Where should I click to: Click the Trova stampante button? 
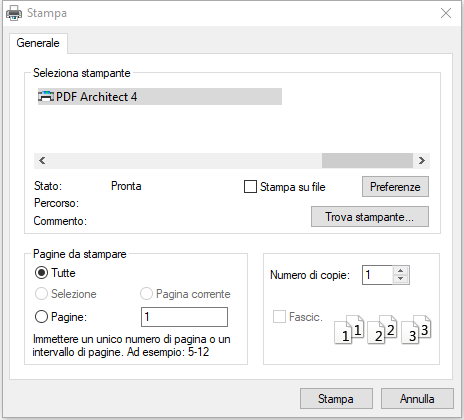[x=370, y=217]
